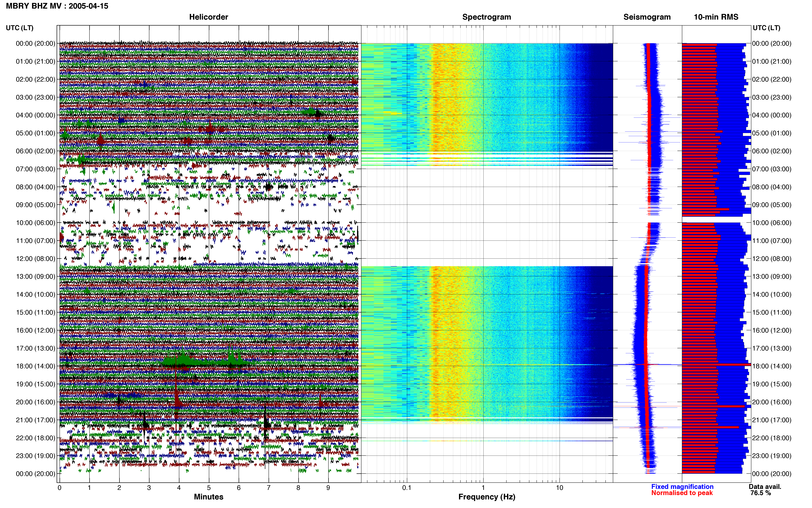The width and height of the screenshot is (812, 508).
Task: Click left time label '07:00 (03:00)'
Action: click(x=36, y=169)
